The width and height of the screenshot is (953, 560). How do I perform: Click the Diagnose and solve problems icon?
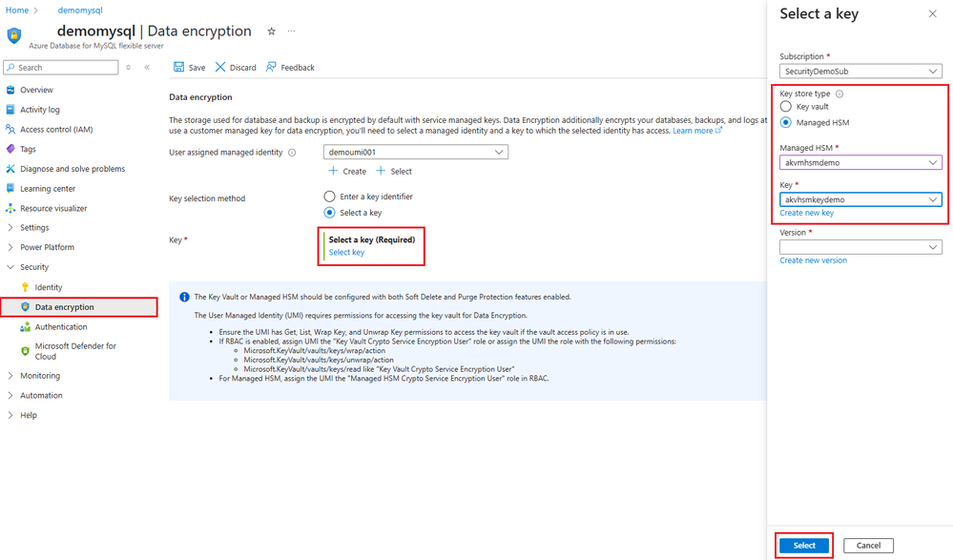[x=10, y=169]
